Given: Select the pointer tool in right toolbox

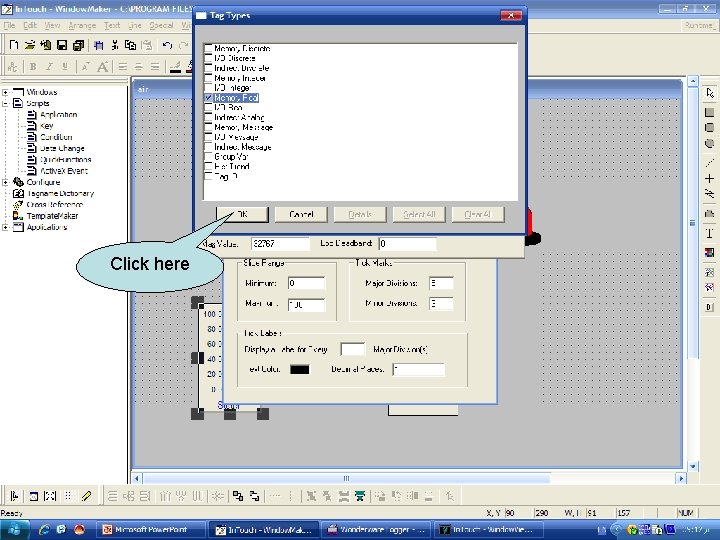Looking at the screenshot, I should coord(710,93).
